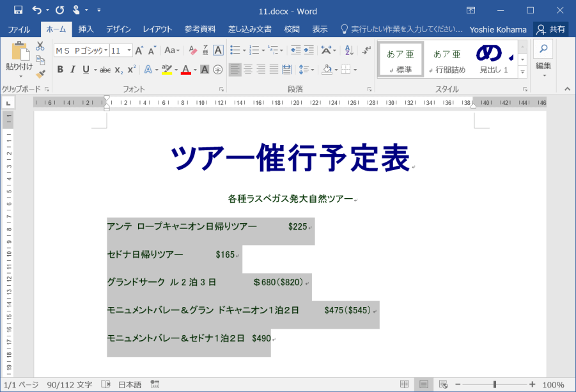Open ribbon display options icon
The height and width of the screenshot is (392, 576).
pyautogui.click(x=471, y=10)
